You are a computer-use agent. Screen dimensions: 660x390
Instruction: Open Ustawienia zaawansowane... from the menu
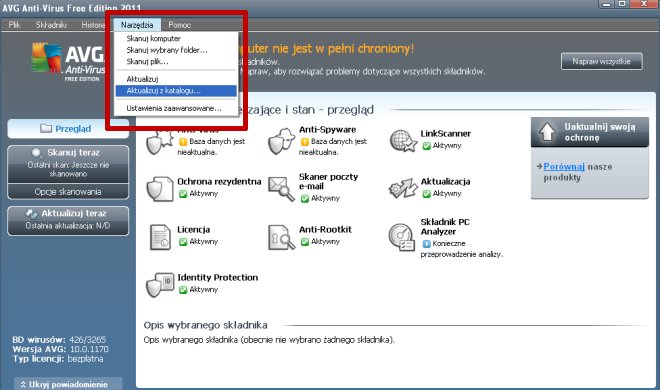point(176,108)
